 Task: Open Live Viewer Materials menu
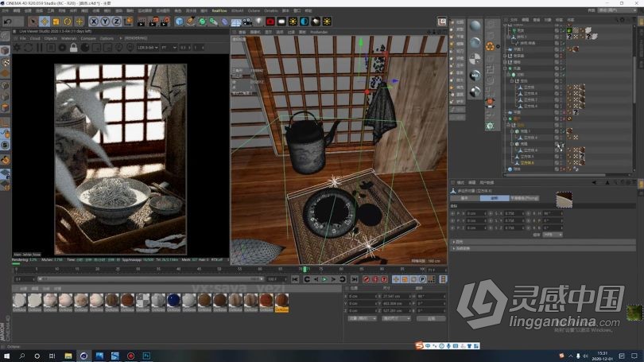pyautogui.click(x=69, y=38)
